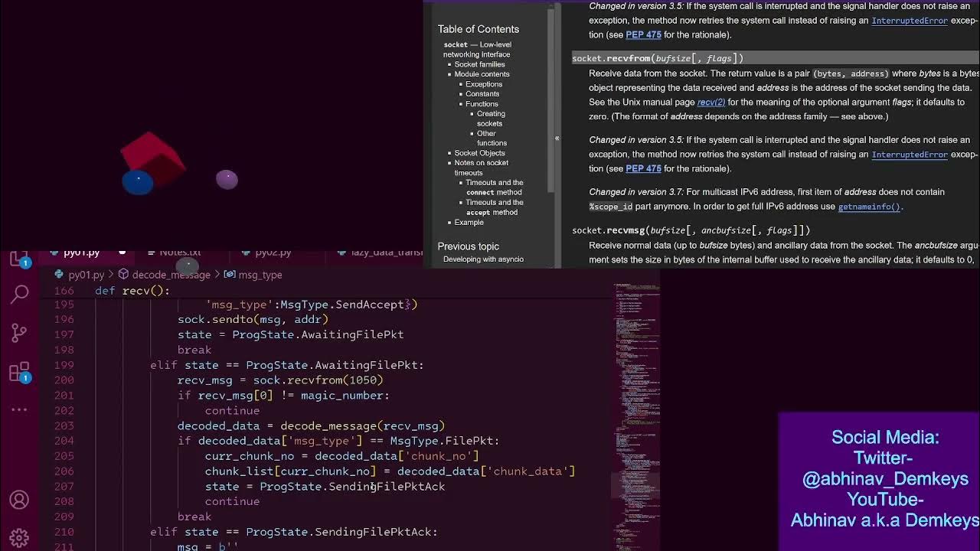Click the socket.recvmsg heading in docs

691,230
